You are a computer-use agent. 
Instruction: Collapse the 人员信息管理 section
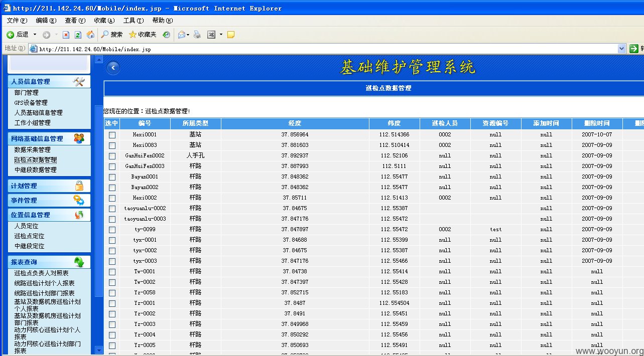[x=49, y=81]
